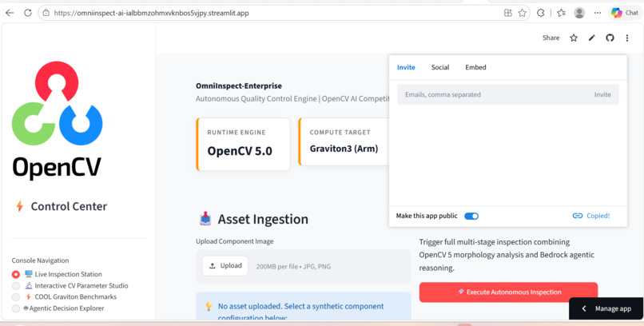Viewport: 644px width, 326px height.
Task: Switch to the Social tab
Action: click(x=440, y=67)
